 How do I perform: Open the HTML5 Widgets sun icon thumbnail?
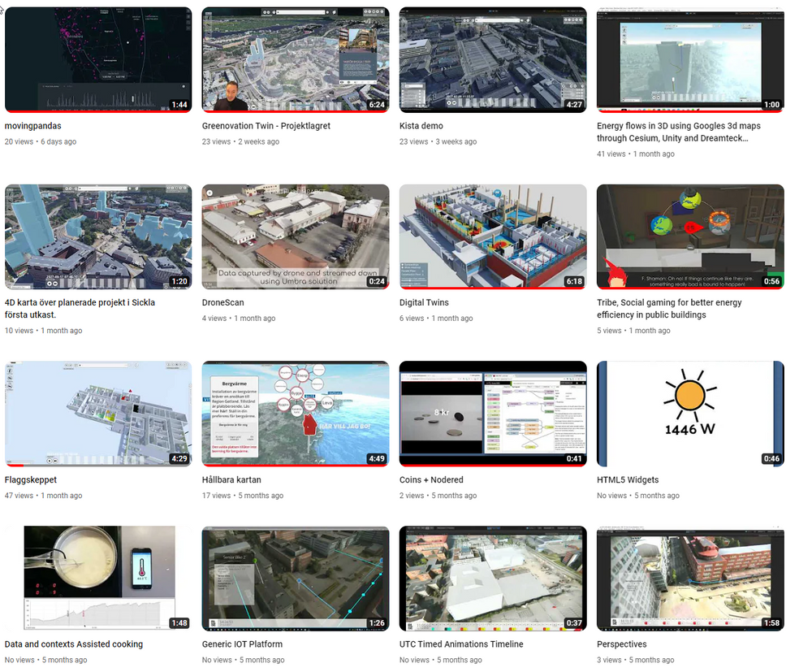coord(690,414)
